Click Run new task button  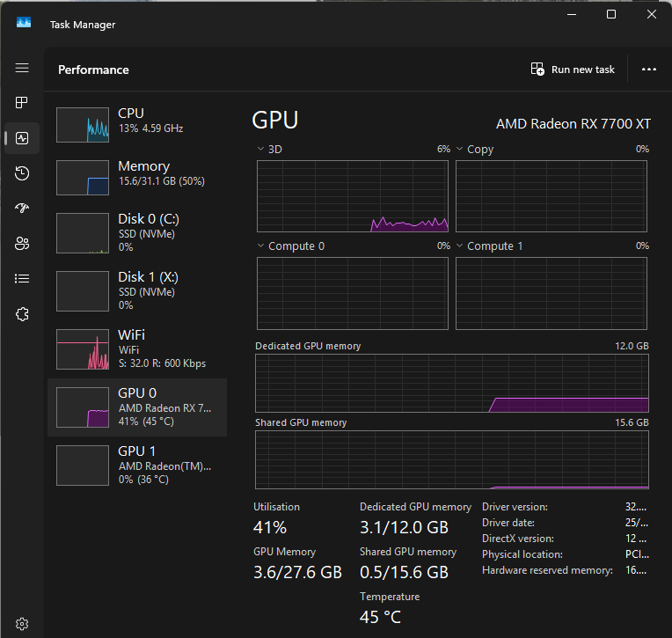[x=573, y=70]
